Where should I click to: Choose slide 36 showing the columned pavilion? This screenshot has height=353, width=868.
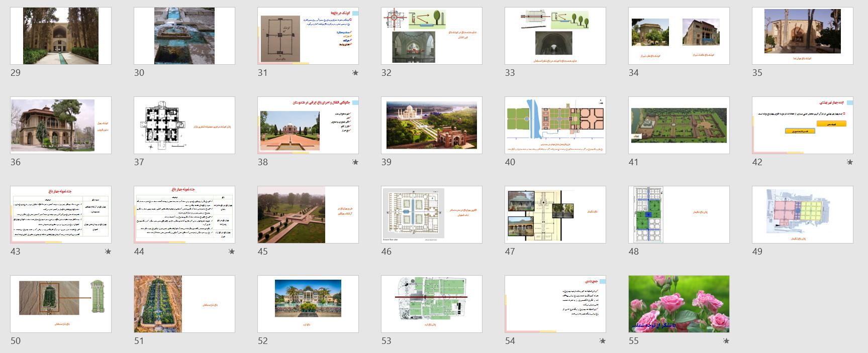(x=60, y=125)
